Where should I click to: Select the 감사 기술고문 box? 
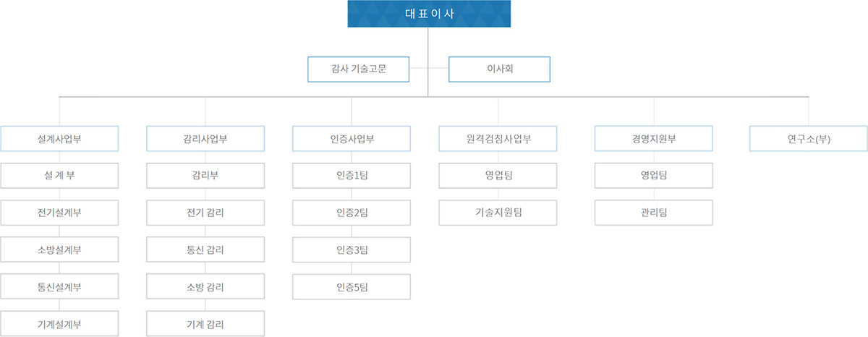[358, 69]
